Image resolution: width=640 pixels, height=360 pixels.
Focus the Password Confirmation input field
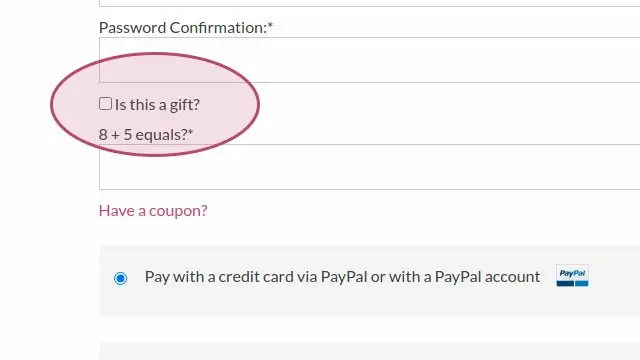(369, 60)
